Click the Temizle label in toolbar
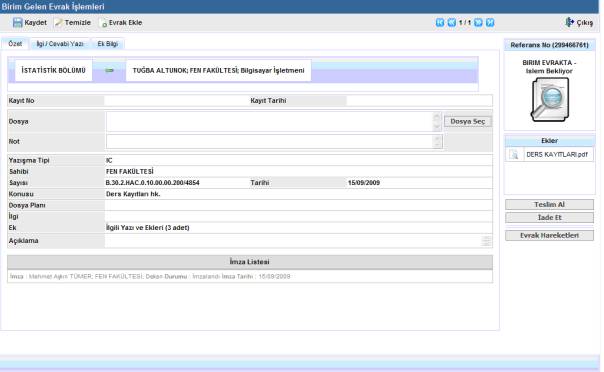The image size is (604, 372). (78, 23)
